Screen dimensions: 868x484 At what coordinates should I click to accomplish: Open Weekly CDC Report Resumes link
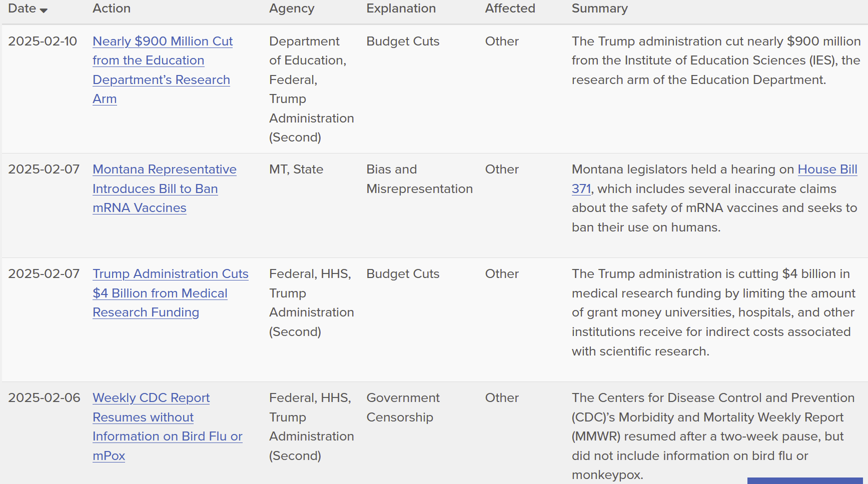pos(168,426)
